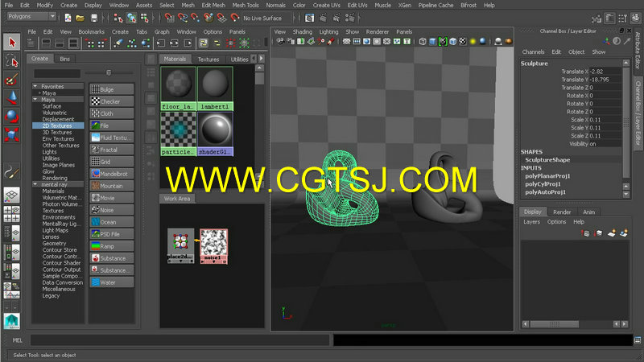Click Hypershade output connections icon

pyautogui.click(x=188, y=43)
